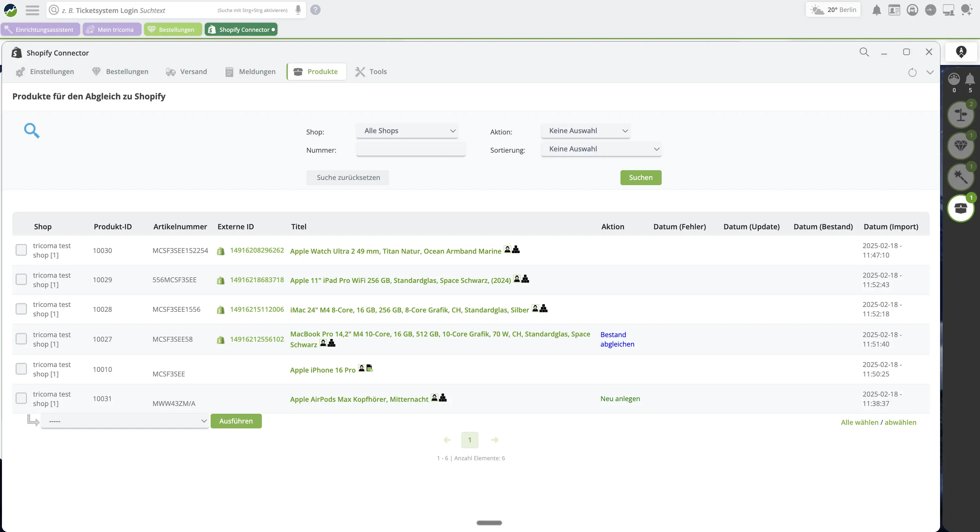The width and height of the screenshot is (980, 532).
Task: Go to next page arrow
Action: [495, 440]
